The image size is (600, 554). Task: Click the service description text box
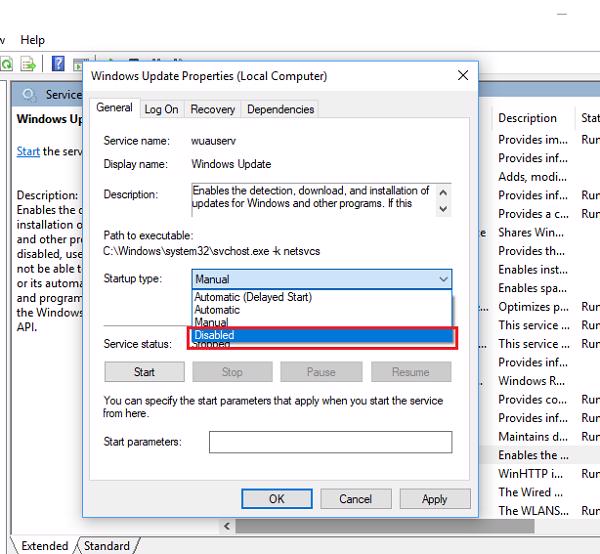point(314,200)
